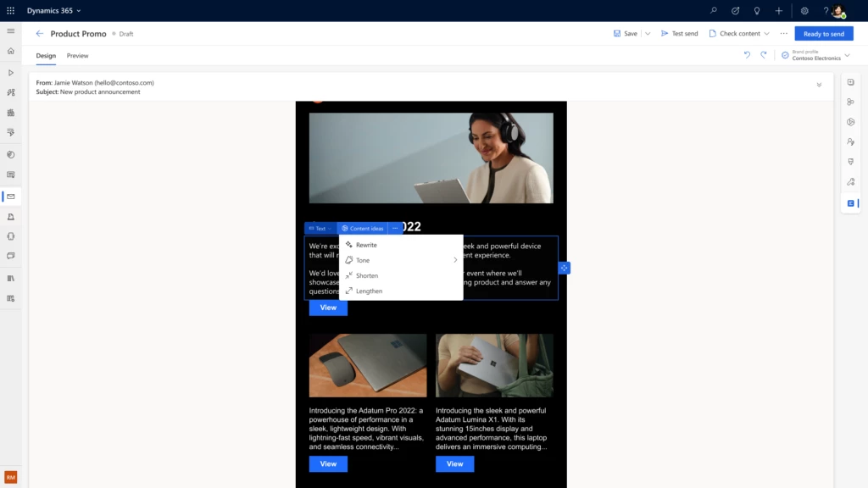The width and height of the screenshot is (868, 488).
Task: Open the Help question mark icon
Action: pyautogui.click(x=825, y=10)
